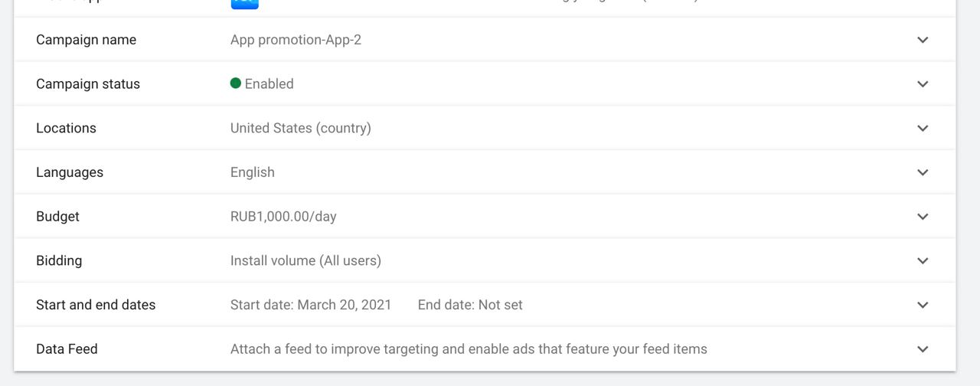
Task: Expand the Data Feed chevron
Action: click(923, 349)
